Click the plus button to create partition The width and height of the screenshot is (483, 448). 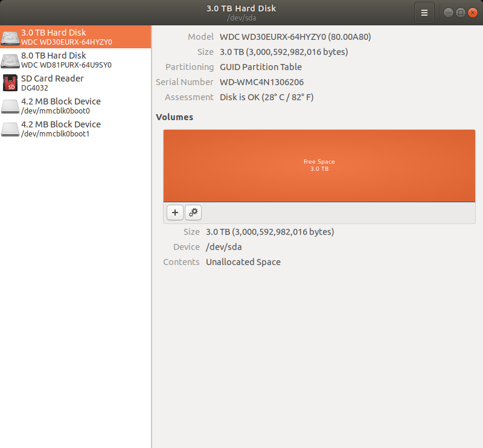coord(175,213)
